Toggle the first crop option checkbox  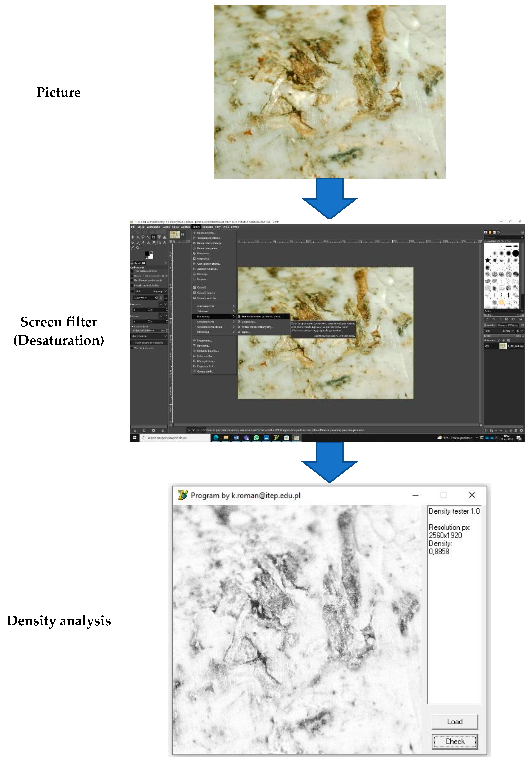click(x=132, y=271)
